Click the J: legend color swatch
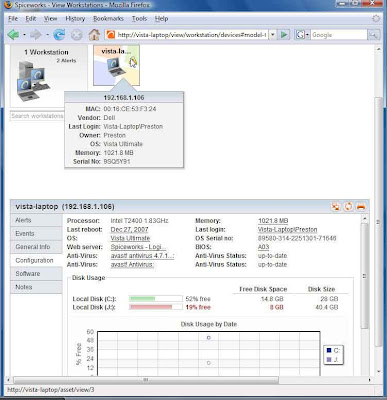This screenshot has width=387, height=400. (x=329, y=360)
